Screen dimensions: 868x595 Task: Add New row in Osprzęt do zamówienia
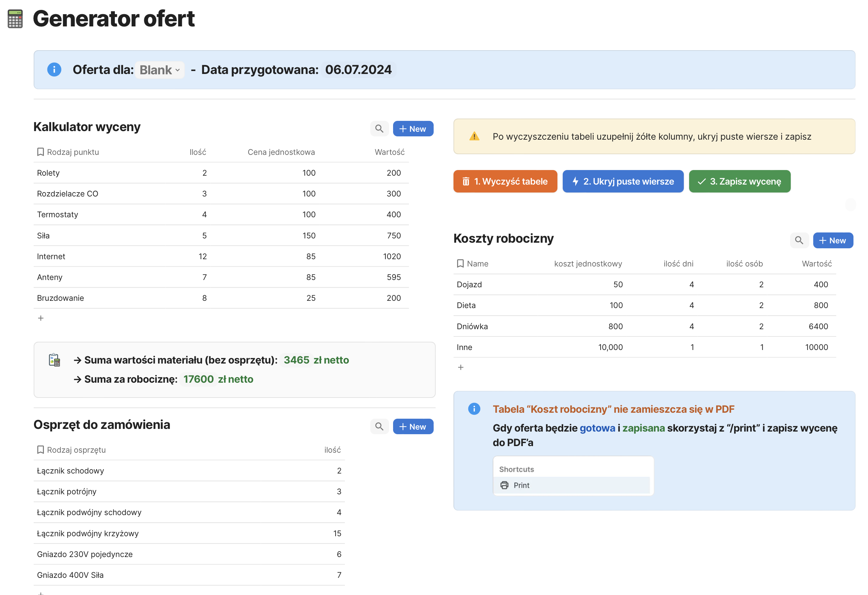(413, 427)
